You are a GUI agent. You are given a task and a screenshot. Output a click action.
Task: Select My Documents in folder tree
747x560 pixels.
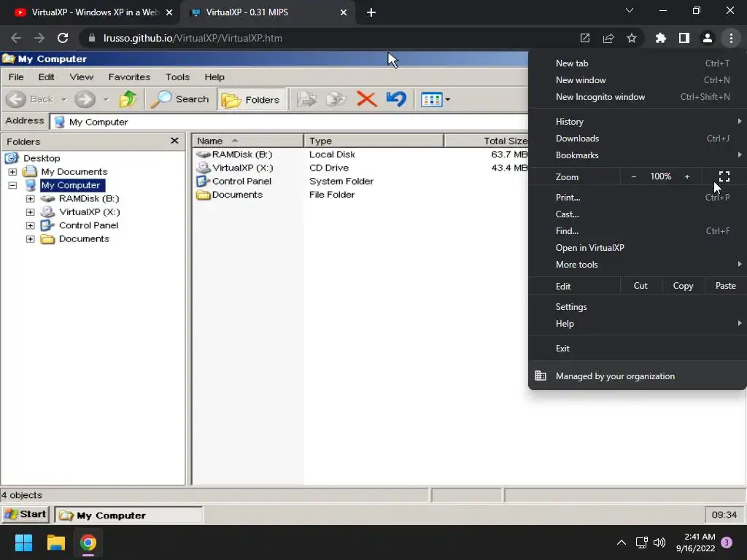pyautogui.click(x=74, y=171)
